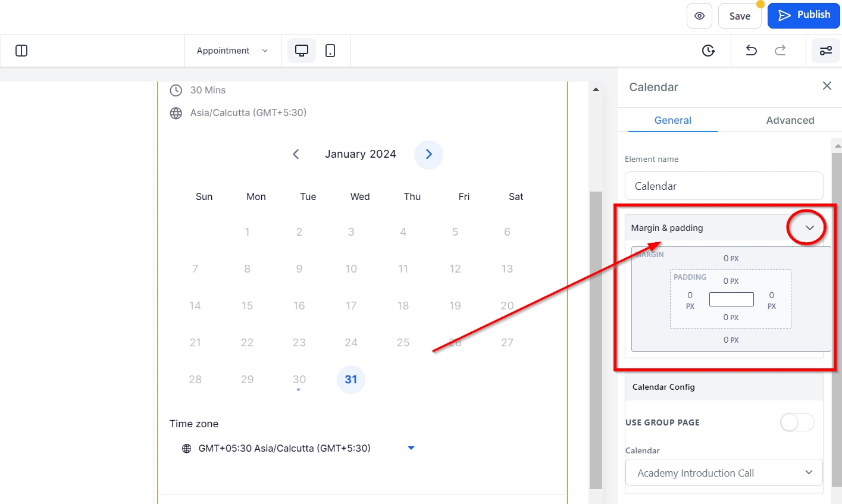Click the eye preview icon
Screen dimensions: 842x504
point(699,16)
